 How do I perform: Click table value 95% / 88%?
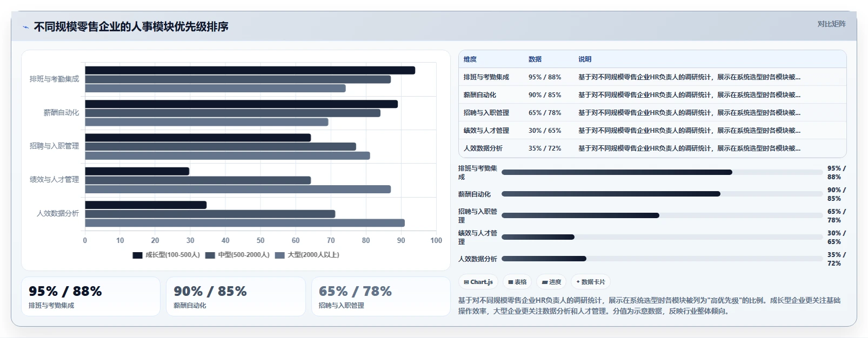point(545,77)
